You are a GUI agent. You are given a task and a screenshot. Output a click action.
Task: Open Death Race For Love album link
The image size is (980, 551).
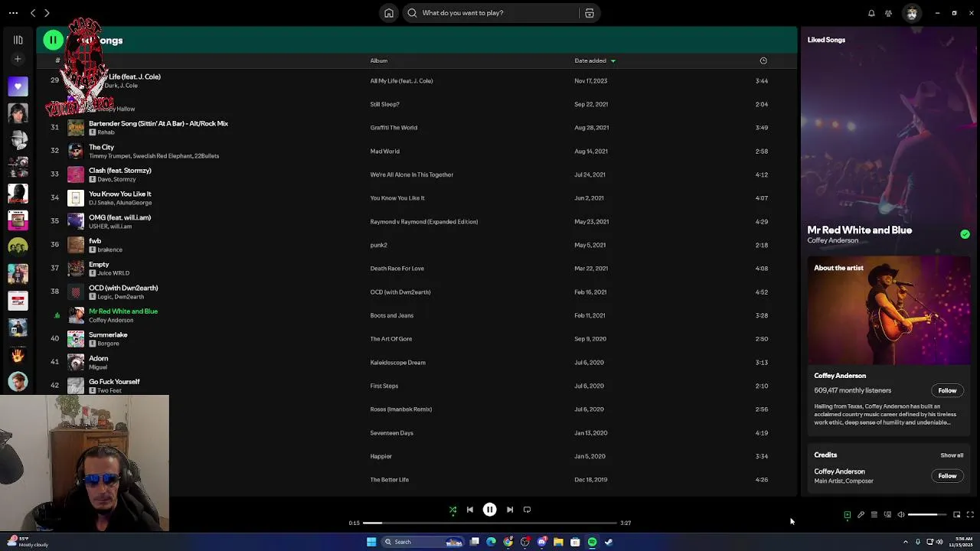[397, 269]
